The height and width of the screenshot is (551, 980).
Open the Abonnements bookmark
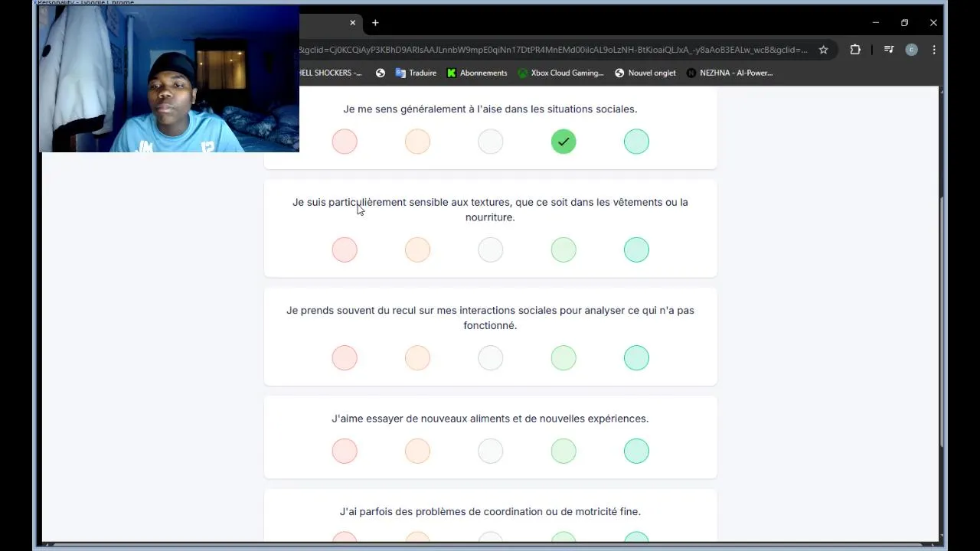click(x=477, y=73)
